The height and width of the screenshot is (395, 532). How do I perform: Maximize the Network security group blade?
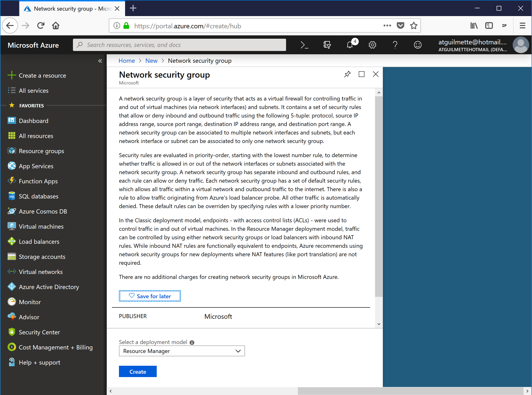click(x=362, y=74)
